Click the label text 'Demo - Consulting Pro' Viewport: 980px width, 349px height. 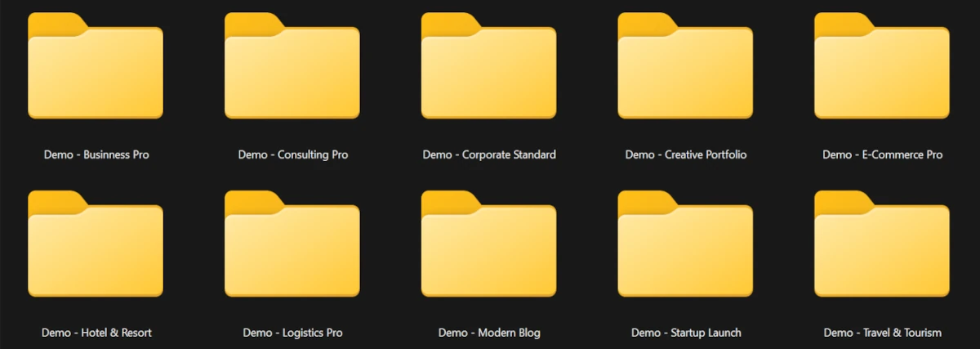tap(293, 154)
